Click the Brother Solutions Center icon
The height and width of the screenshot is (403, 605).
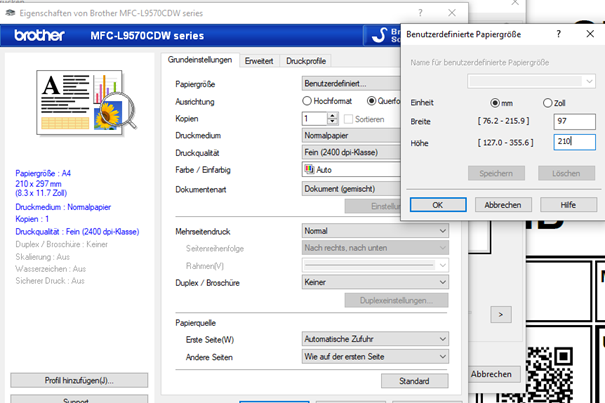(378, 36)
